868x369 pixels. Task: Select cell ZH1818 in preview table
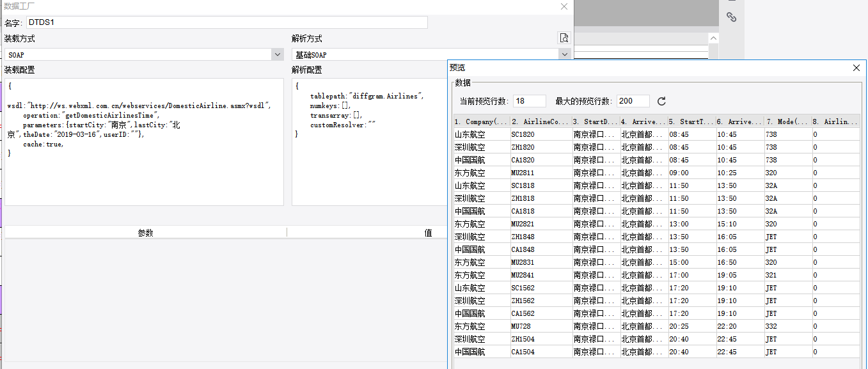(x=541, y=198)
